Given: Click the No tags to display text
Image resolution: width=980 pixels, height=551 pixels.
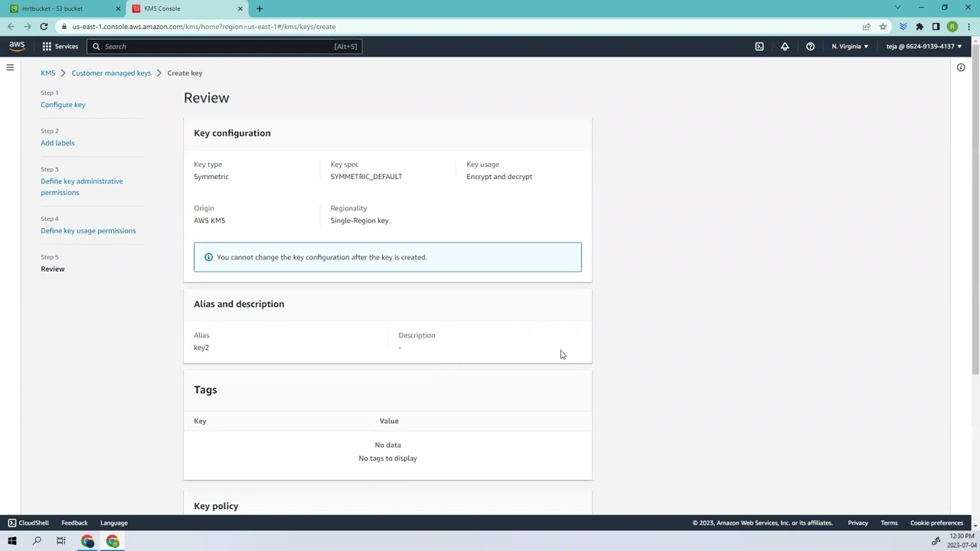Looking at the screenshot, I should (387, 458).
